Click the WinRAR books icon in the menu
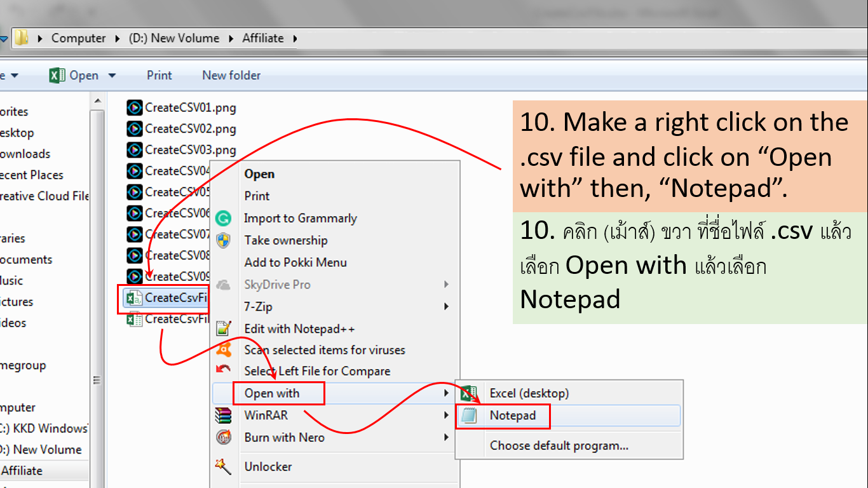The image size is (868, 488). 224,415
